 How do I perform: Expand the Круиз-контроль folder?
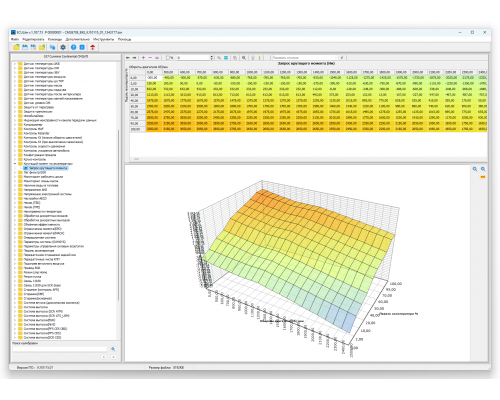tap(15, 159)
